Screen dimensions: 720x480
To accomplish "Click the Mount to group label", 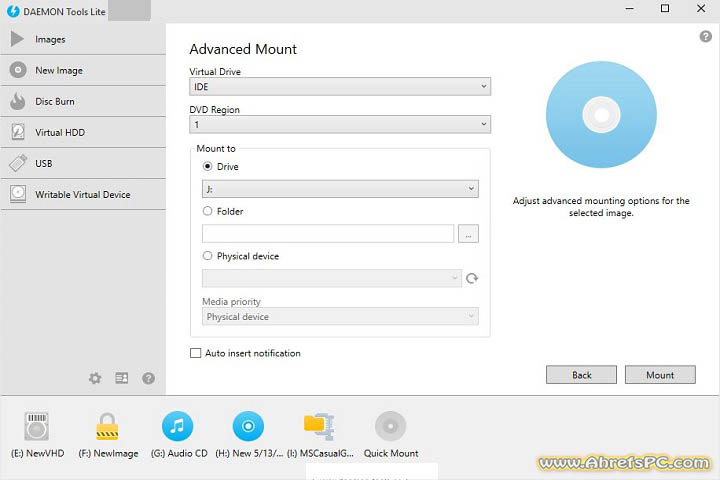I will (x=216, y=148).
